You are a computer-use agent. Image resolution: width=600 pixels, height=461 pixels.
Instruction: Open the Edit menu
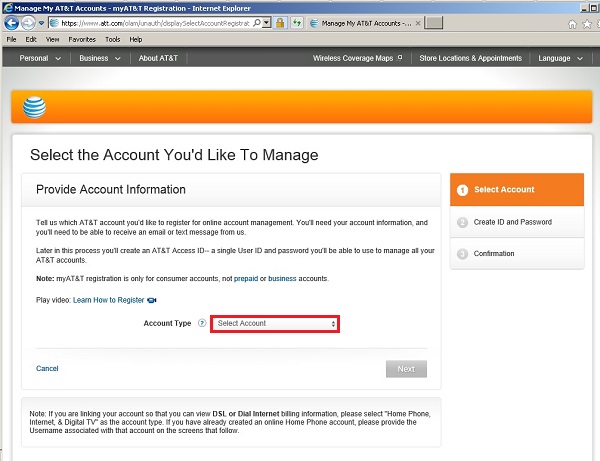31,39
